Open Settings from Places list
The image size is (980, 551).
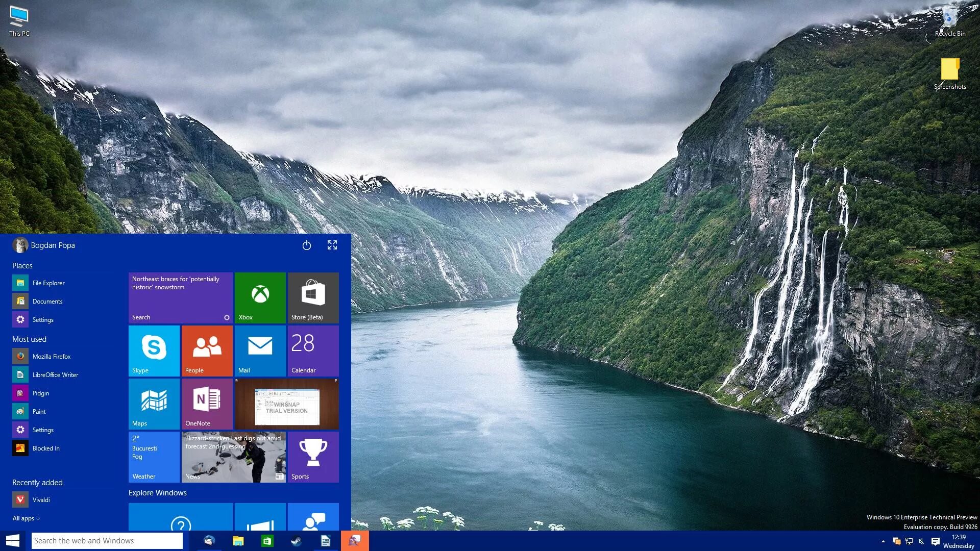tap(42, 319)
